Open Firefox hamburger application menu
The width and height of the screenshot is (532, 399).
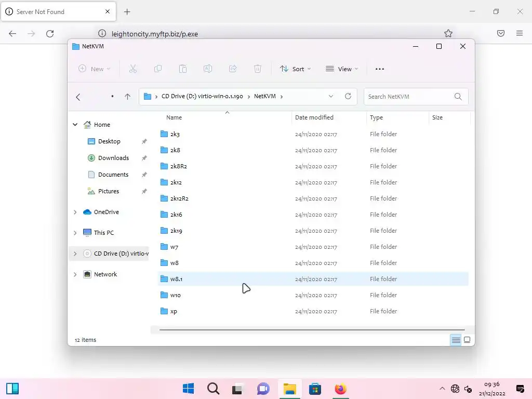[520, 33]
